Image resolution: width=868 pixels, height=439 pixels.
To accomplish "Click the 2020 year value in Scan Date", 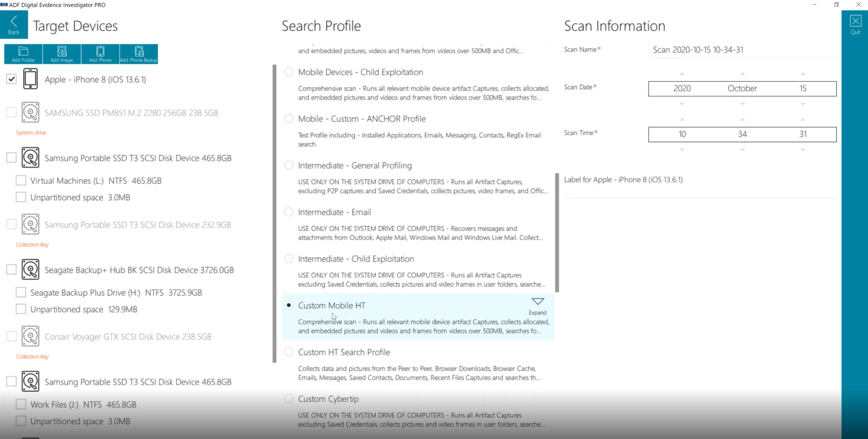I will 682,88.
